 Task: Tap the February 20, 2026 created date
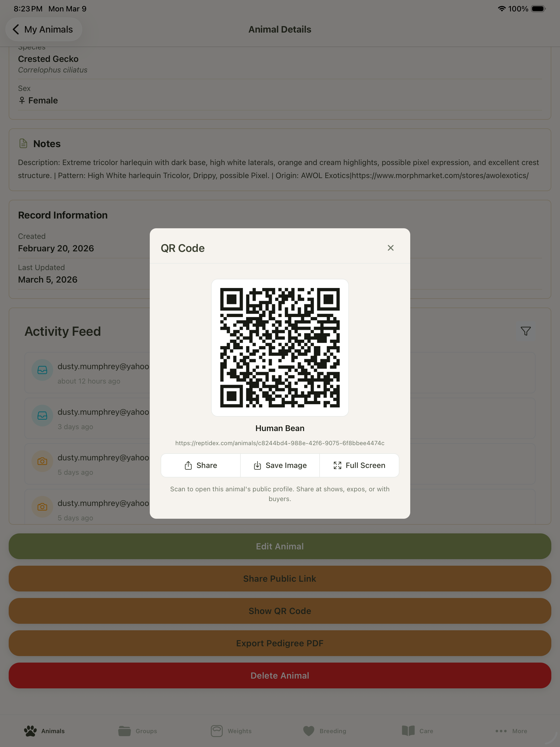click(56, 248)
